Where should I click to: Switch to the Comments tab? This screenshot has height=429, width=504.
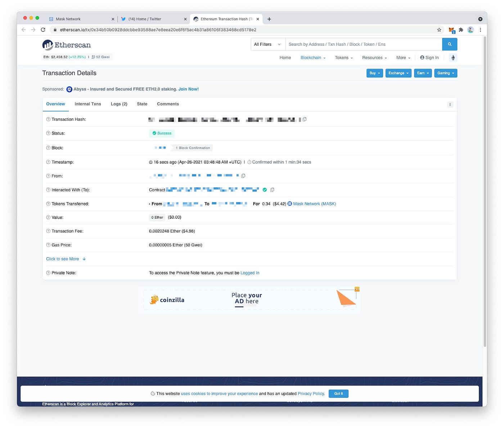[x=168, y=104]
